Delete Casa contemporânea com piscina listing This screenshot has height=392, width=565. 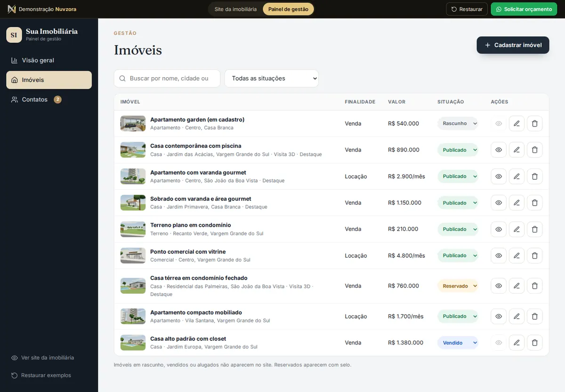534,150
